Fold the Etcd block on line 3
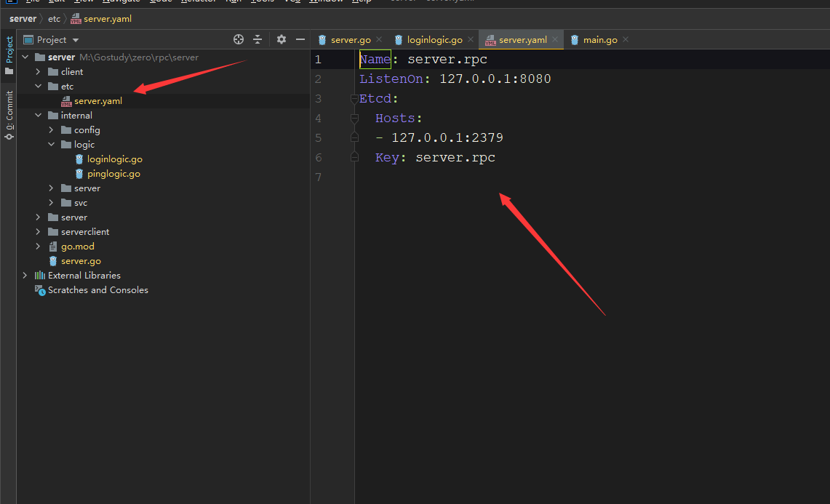This screenshot has width=830, height=504. click(355, 98)
